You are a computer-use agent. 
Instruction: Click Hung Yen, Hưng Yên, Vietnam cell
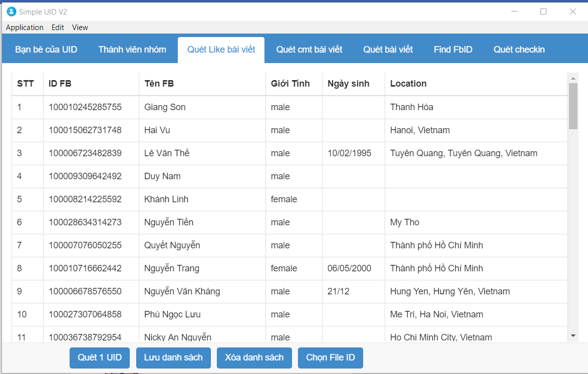[x=476, y=292]
